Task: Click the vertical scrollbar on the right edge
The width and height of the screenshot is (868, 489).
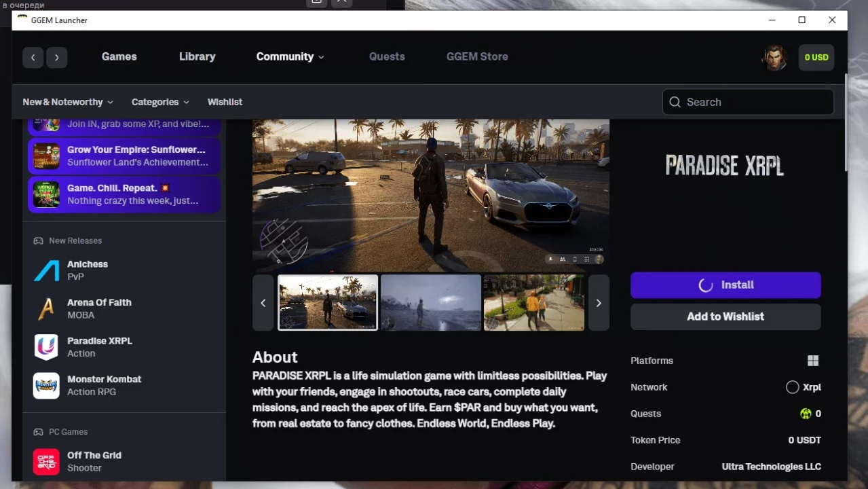Action: [x=846, y=122]
